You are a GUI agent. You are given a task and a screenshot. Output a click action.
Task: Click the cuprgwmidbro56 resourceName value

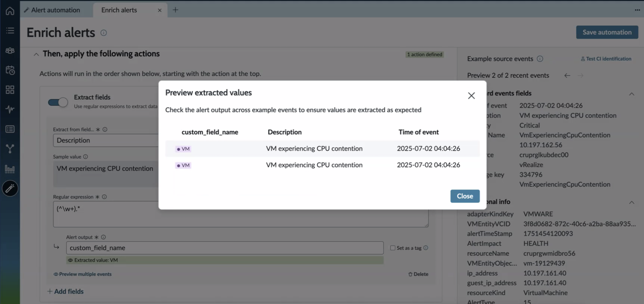(549, 253)
